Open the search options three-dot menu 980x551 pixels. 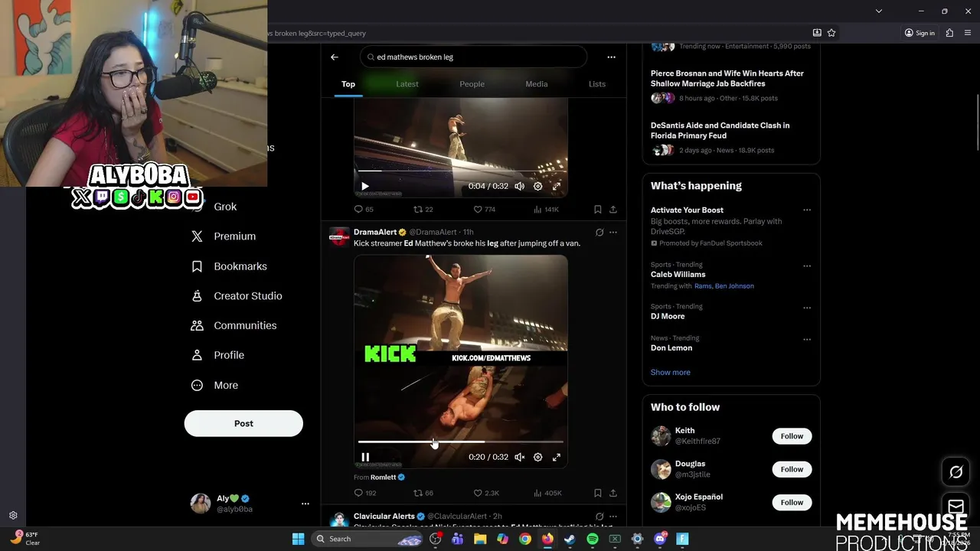coord(611,57)
